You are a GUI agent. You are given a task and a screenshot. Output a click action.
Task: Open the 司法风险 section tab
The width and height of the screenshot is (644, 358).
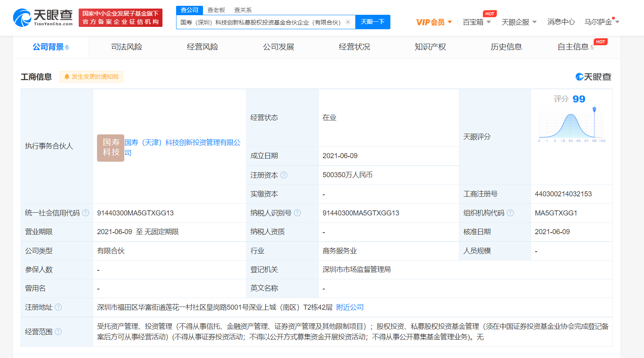pyautogui.click(x=126, y=47)
